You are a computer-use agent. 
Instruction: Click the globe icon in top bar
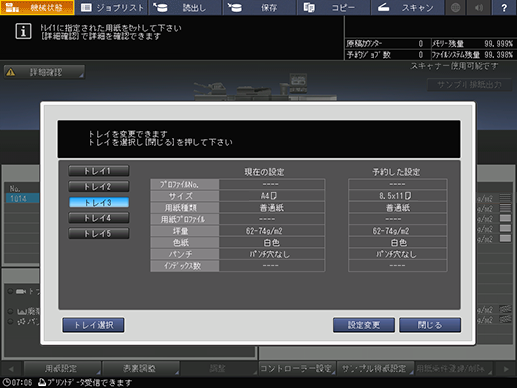click(x=455, y=7)
